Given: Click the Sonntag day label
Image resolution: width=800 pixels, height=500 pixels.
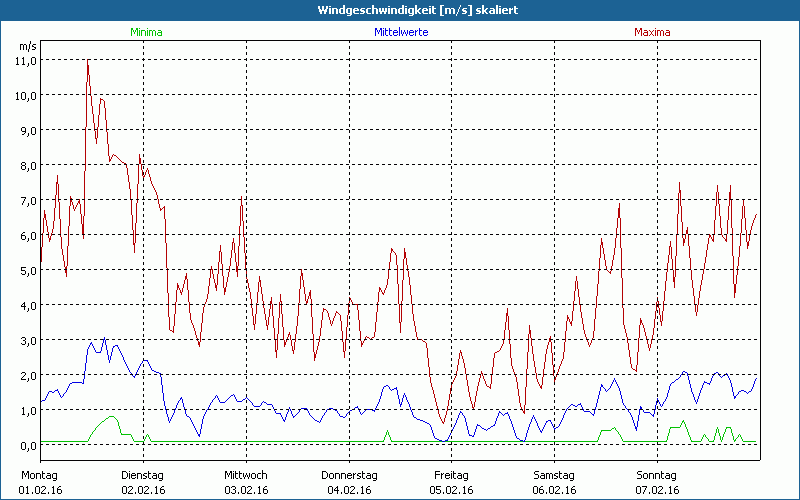Looking at the screenshot, I should [657, 475].
